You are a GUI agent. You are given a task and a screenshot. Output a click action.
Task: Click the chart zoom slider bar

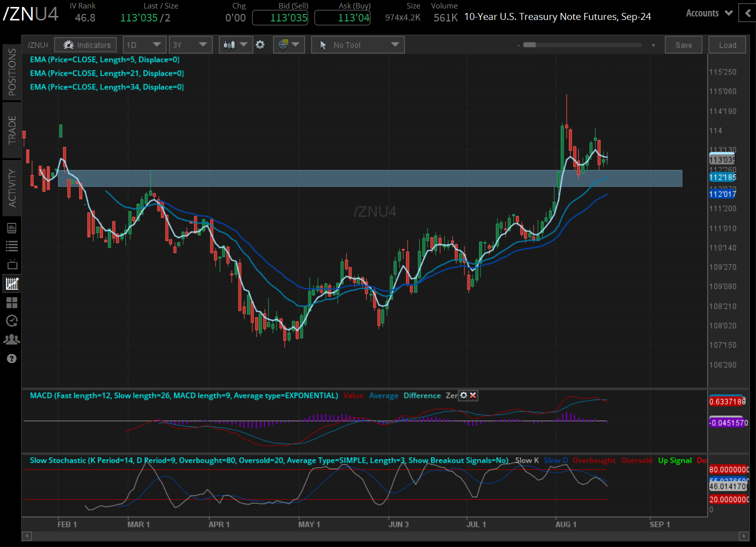(x=583, y=45)
